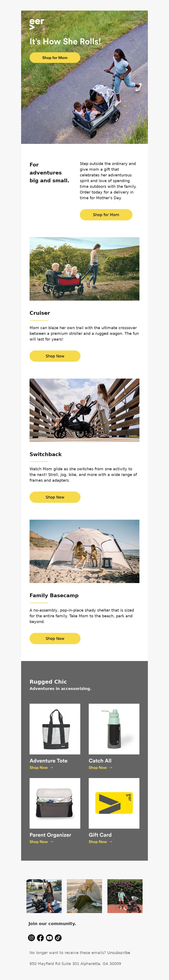Open the Instagram social icon

(32, 937)
